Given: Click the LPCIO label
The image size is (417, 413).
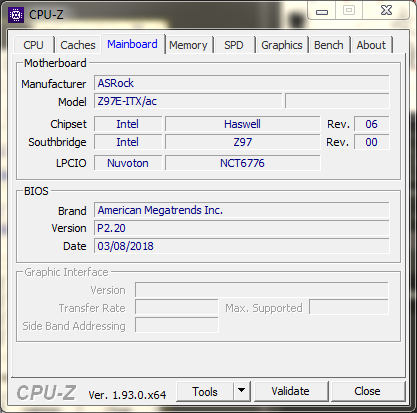Looking at the screenshot, I should tap(71, 163).
